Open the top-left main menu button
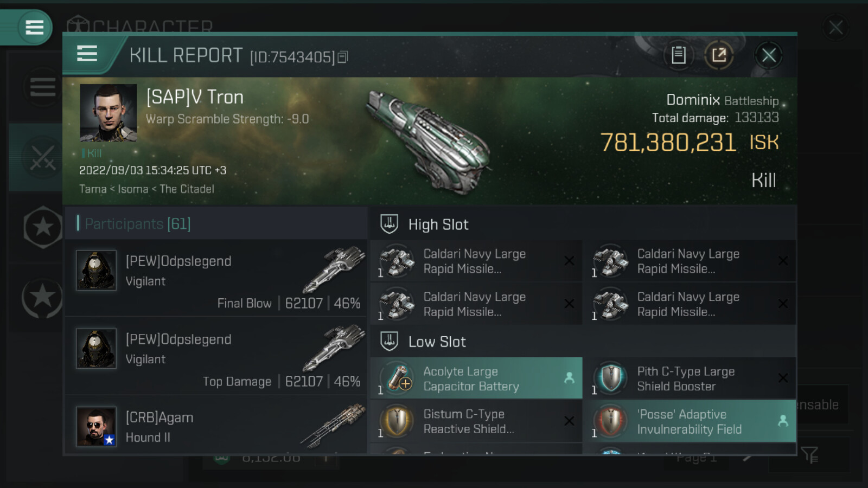868x488 pixels. pos(34,27)
